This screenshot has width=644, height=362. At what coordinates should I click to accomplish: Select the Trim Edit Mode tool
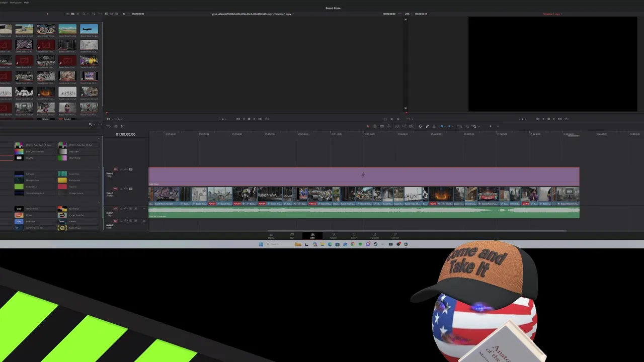pyautogui.click(x=375, y=126)
